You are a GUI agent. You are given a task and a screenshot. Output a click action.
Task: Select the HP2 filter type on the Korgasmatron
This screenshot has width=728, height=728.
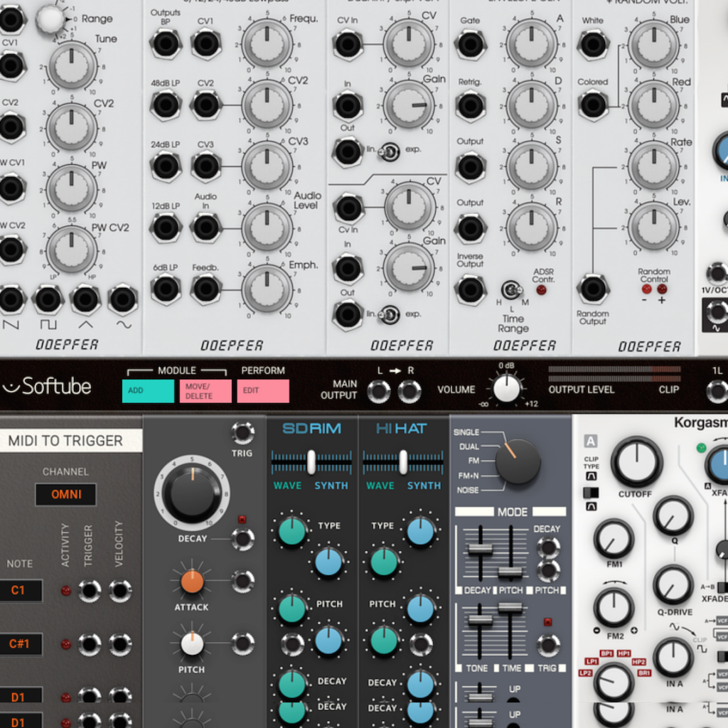(x=639, y=662)
